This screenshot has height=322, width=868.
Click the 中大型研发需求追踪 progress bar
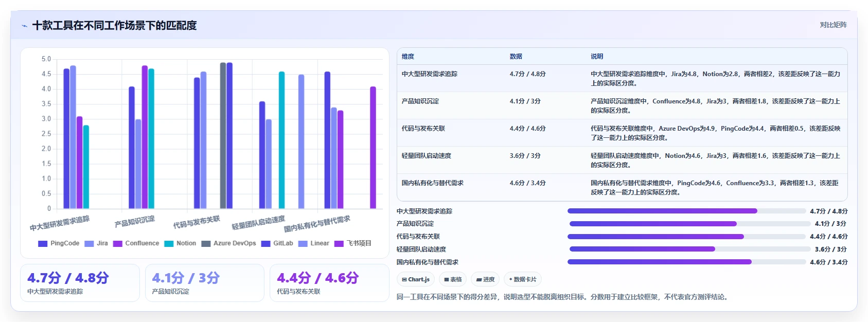point(686,211)
